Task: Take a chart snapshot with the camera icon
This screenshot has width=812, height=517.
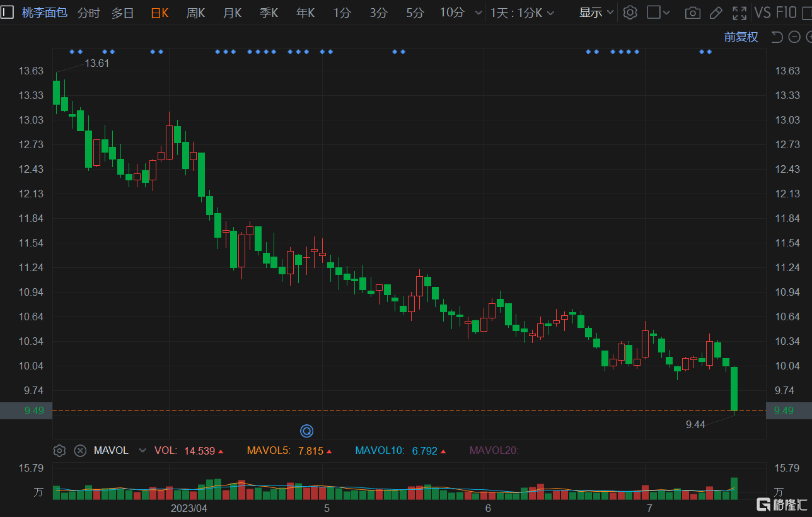Action: click(692, 12)
